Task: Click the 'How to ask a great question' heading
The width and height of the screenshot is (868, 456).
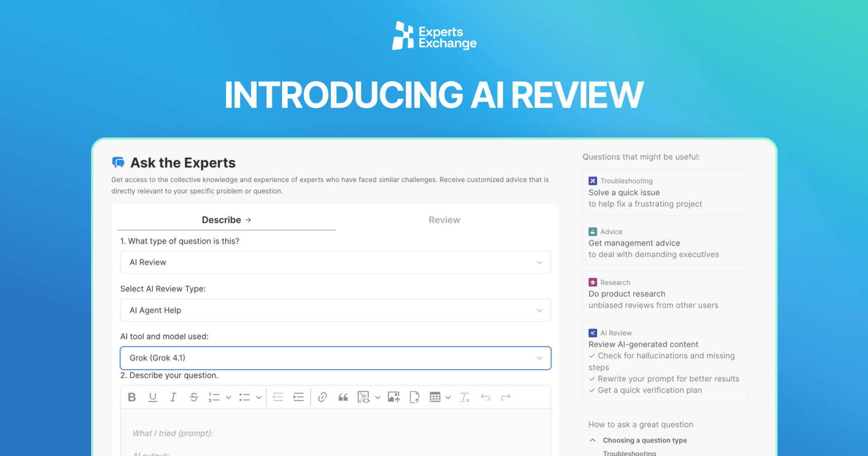Action: (641, 424)
